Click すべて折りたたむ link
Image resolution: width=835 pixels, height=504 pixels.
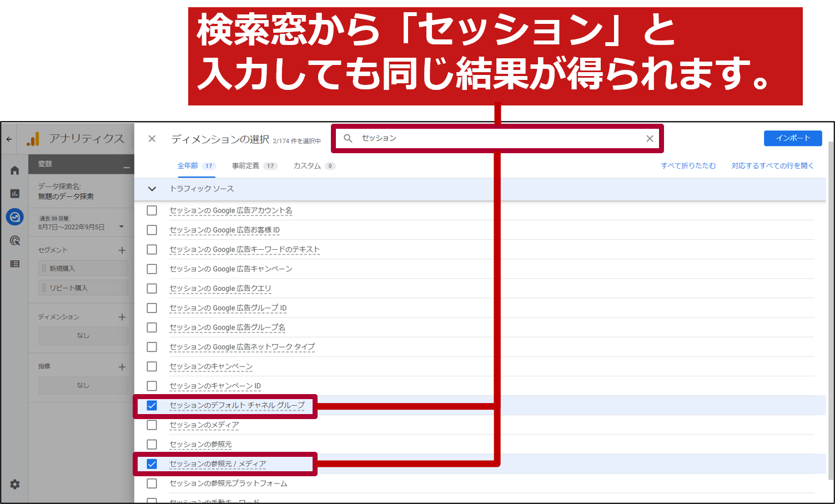(688, 165)
